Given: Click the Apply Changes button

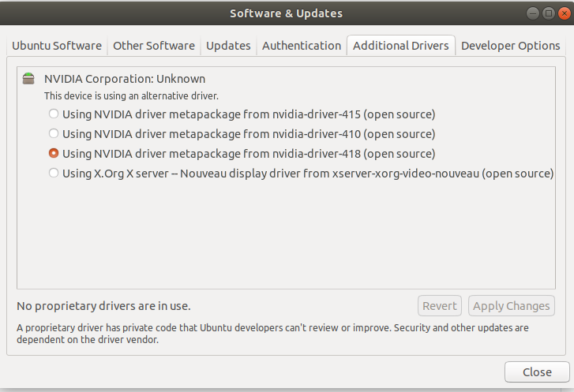Looking at the screenshot, I should click(x=512, y=306).
